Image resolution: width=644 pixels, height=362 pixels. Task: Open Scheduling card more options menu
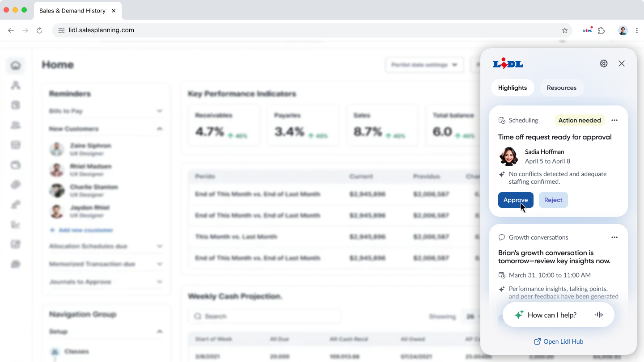(614, 120)
